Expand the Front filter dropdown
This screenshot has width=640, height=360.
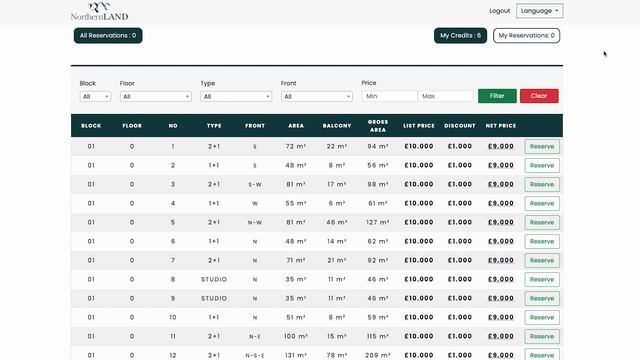pyautogui.click(x=317, y=97)
